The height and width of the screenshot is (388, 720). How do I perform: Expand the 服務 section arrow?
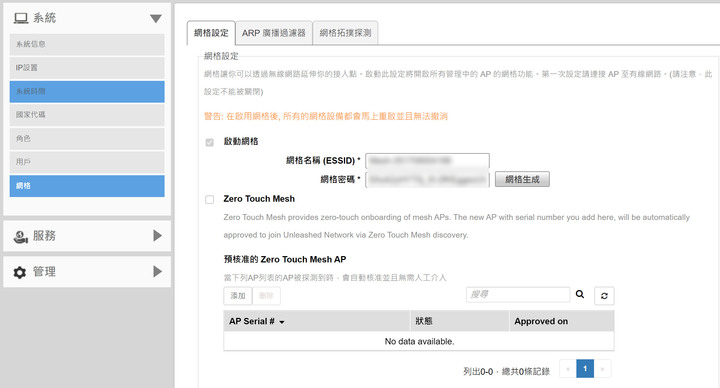pyautogui.click(x=157, y=236)
